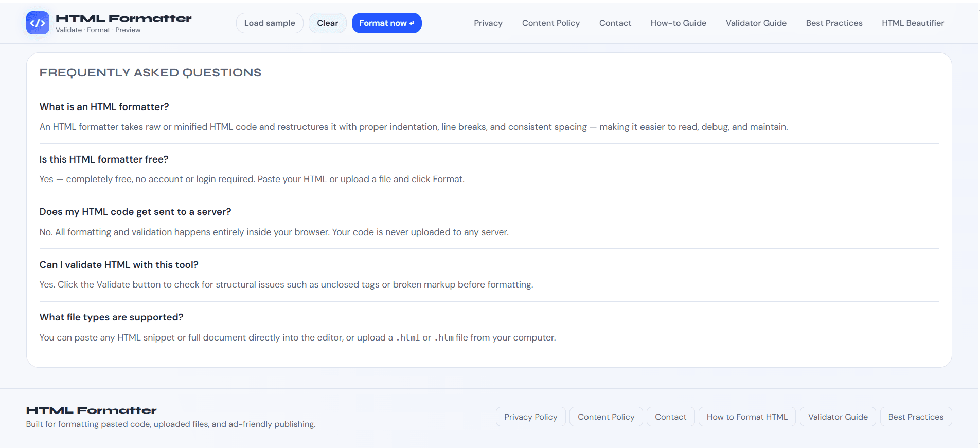Click 'Validate · Format · Preview' tagline
This screenshot has height=448, width=980.
(x=98, y=30)
